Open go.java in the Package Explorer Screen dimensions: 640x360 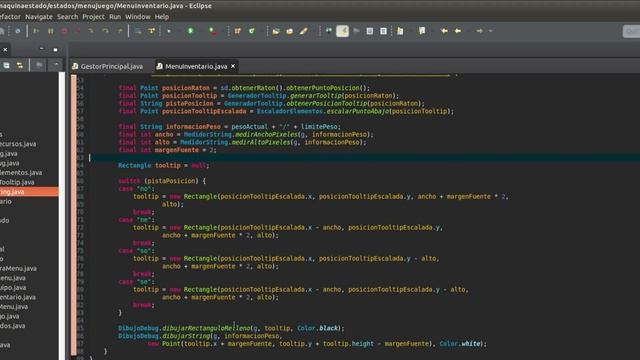(x=10, y=316)
